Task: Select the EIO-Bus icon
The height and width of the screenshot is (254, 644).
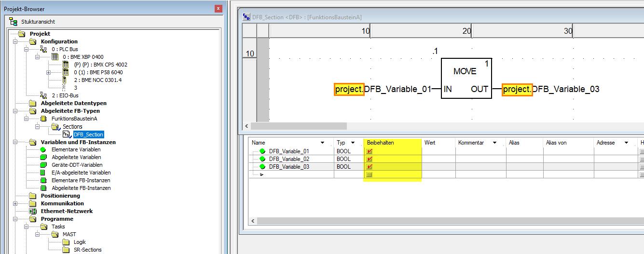Action: point(43,95)
